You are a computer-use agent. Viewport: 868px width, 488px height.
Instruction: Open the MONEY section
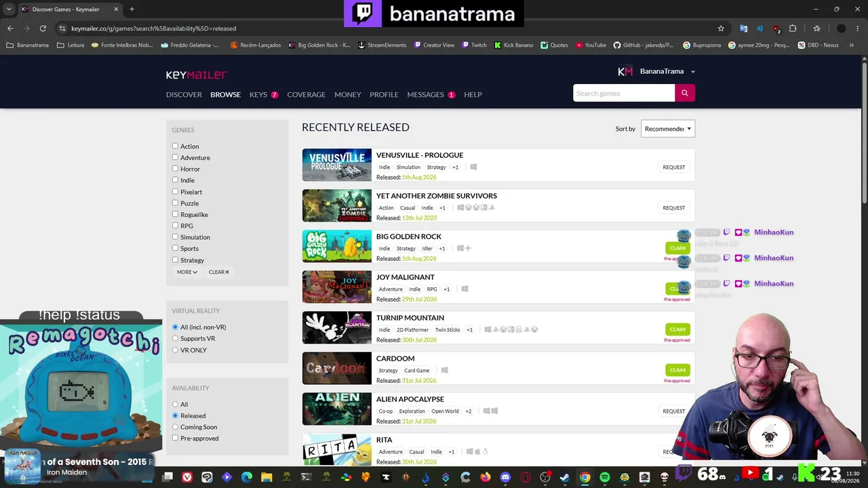[347, 94]
